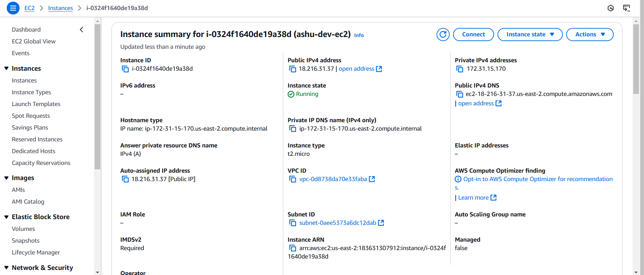Open the subnet link subnet-0aee5373a6dc12dab
Screen dimensions: 644x275
tap(338, 223)
